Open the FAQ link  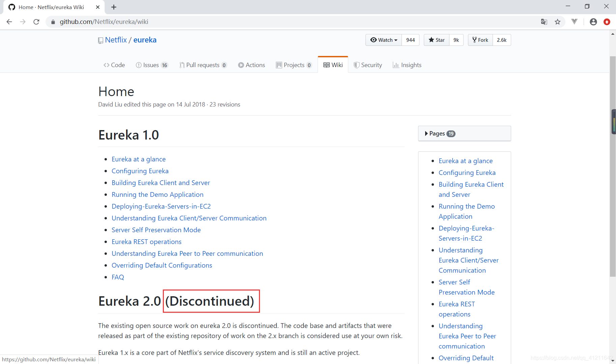(118, 277)
